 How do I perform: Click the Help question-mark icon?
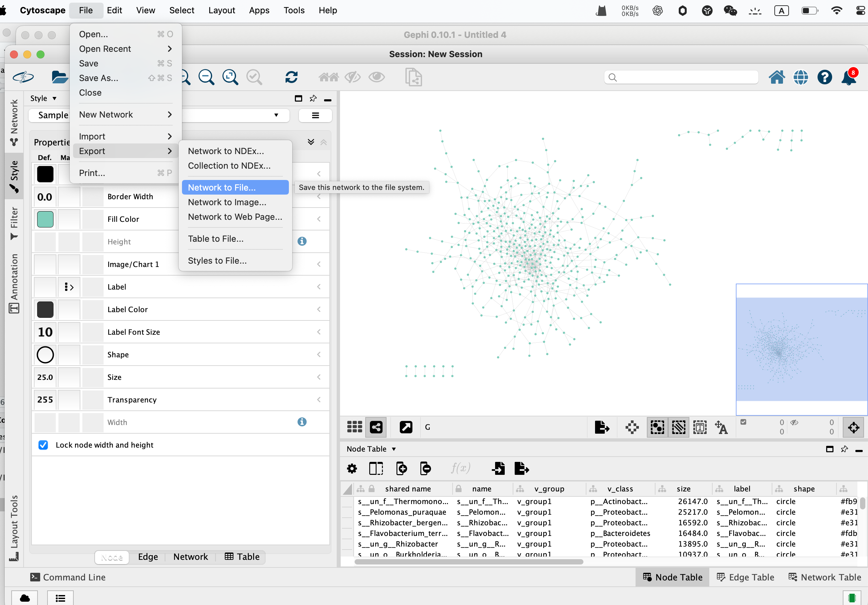(825, 77)
